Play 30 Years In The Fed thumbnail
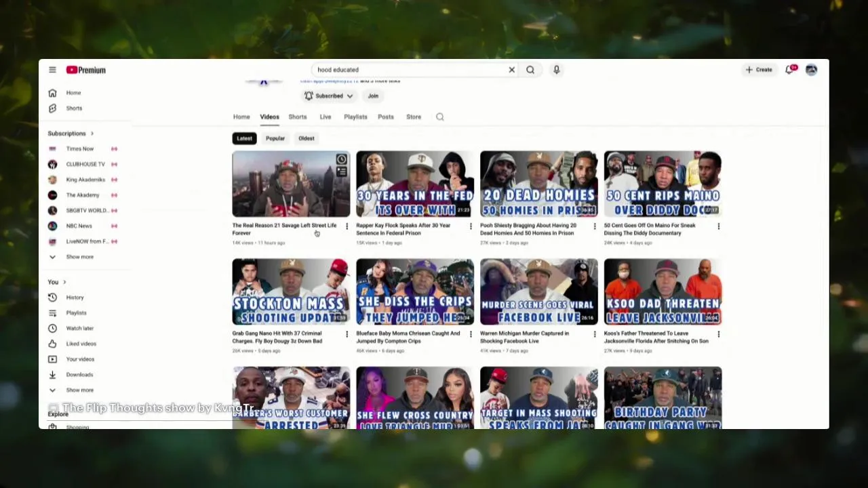Viewport: 868px width, 488px height. coord(415,184)
